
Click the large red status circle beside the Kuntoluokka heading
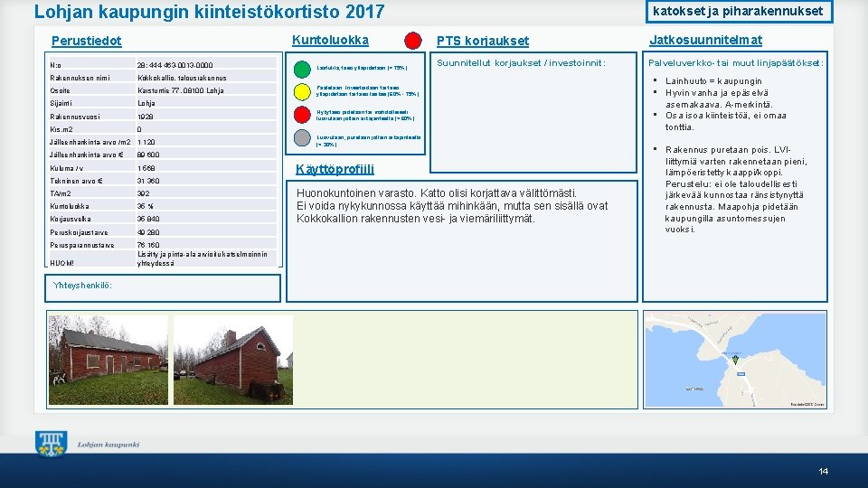[x=413, y=41]
